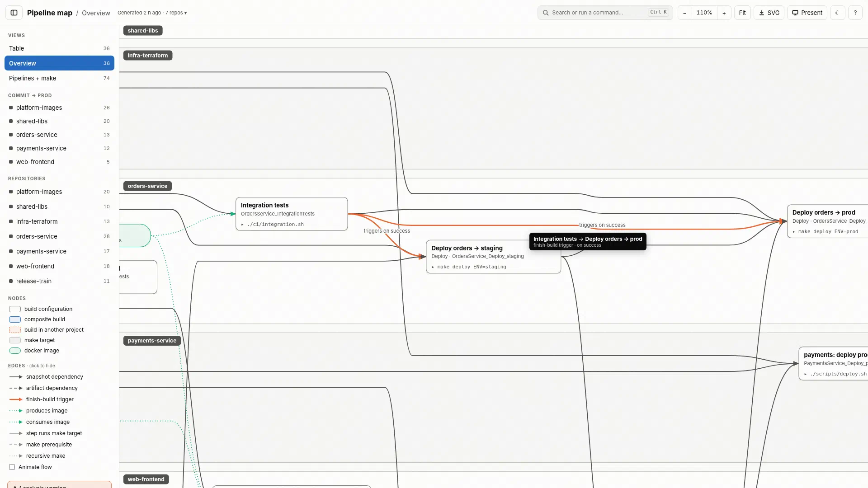Open the Integration tests node
The width and height of the screenshot is (868, 488).
click(x=292, y=214)
